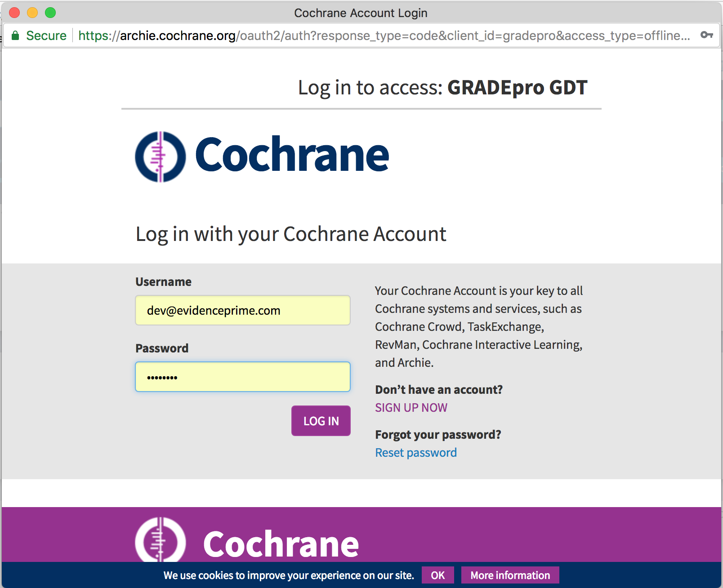Click the 'Cochrane Account Login' window title
This screenshot has height=588, width=723.
[361, 13]
